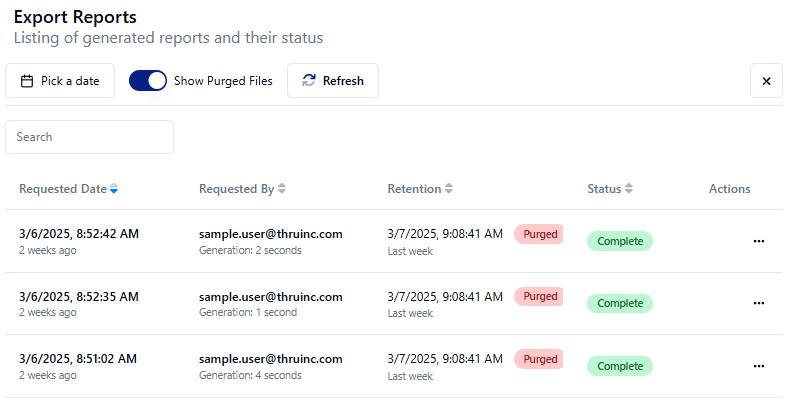The width and height of the screenshot is (797, 398).
Task: Close the Export Reports panel with X
Action: pos(767,81)
